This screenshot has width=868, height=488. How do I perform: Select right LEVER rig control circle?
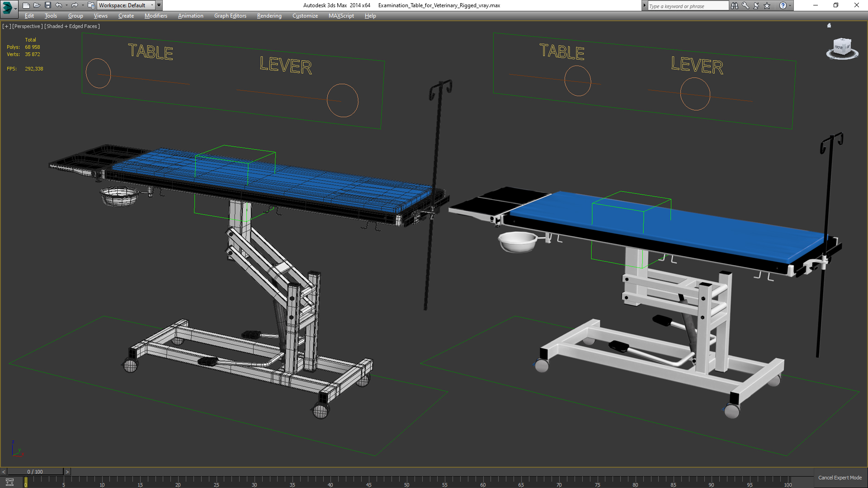[695, 94]
